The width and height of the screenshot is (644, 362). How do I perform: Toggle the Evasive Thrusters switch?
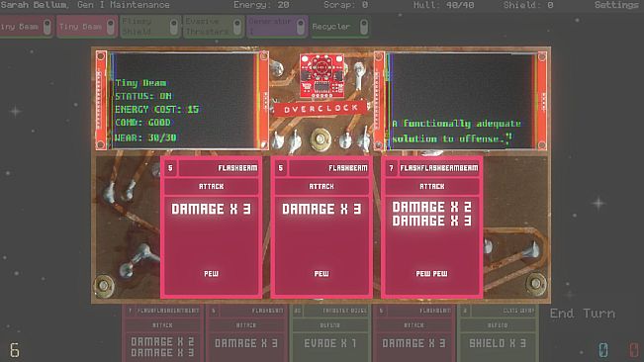[x=237, y=27]
